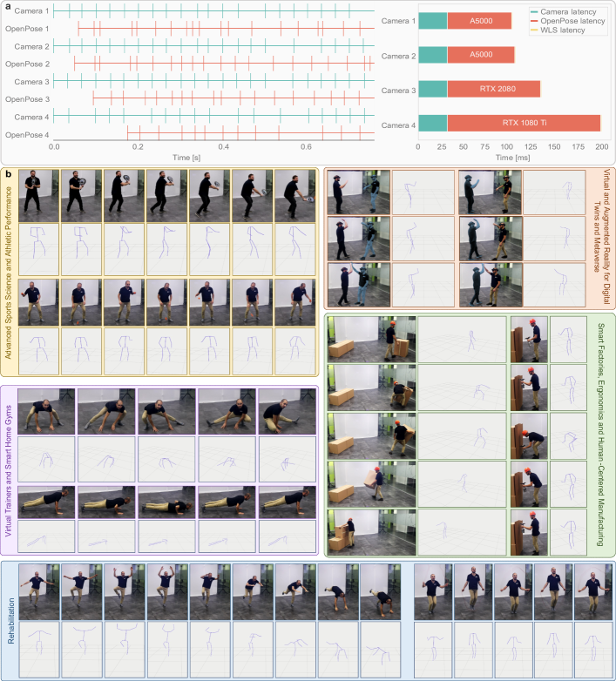Click the teal Camera latency legend swatch
616x681 pixels.
point(534,12)
